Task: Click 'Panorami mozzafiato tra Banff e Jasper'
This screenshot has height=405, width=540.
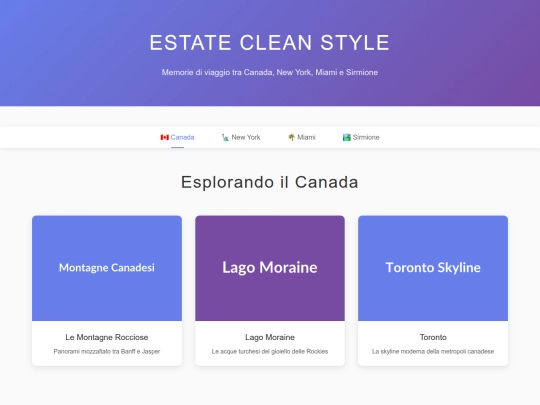Action: [107, 351]
